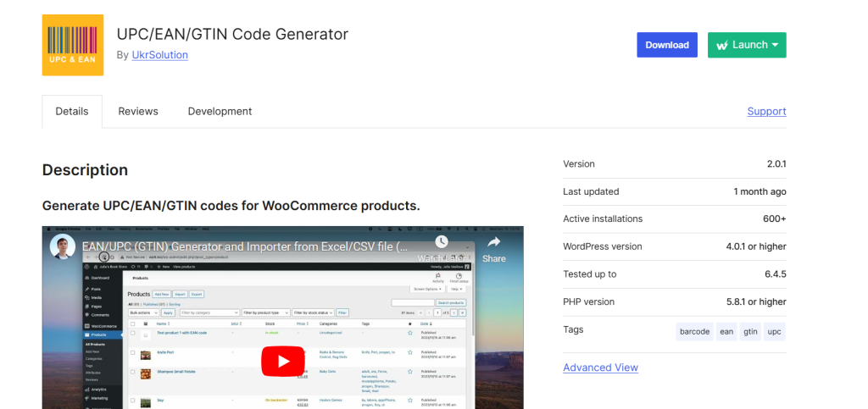Click the ean tag
The width and height of the screenshot is (868, 409).
pyautogui.click(x=726, y=332)
